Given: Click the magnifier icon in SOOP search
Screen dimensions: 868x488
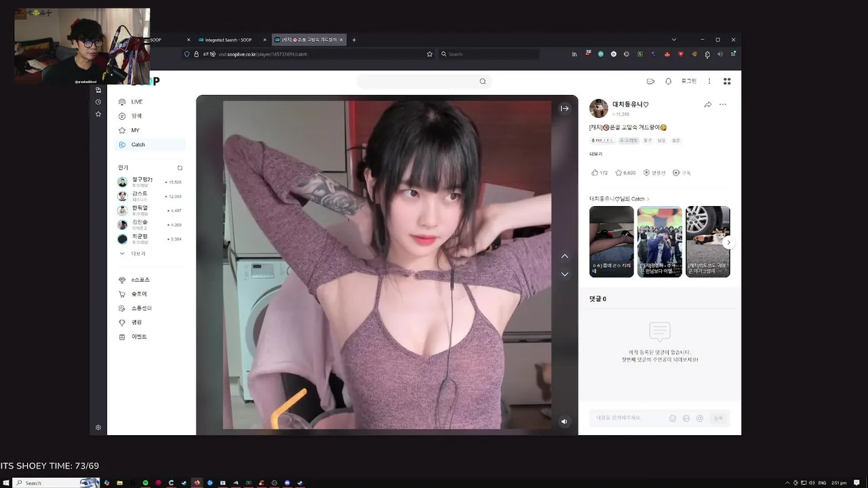Looking at the screenshot, I should (483, 81).
